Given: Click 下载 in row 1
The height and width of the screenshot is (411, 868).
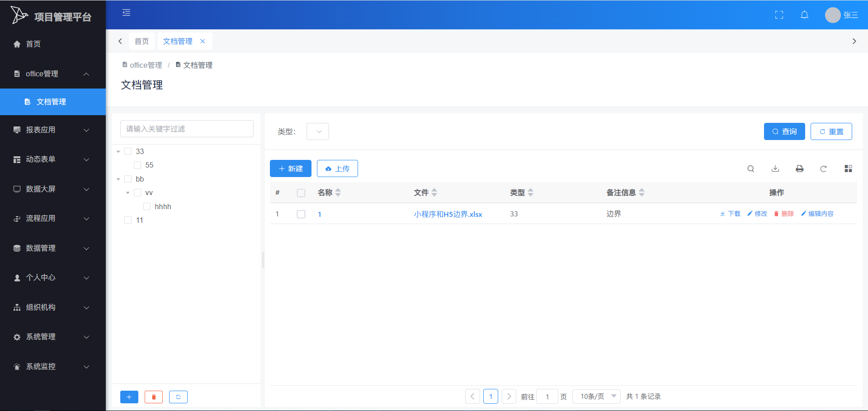Looking at the screenshot, I should pos(730,214).
